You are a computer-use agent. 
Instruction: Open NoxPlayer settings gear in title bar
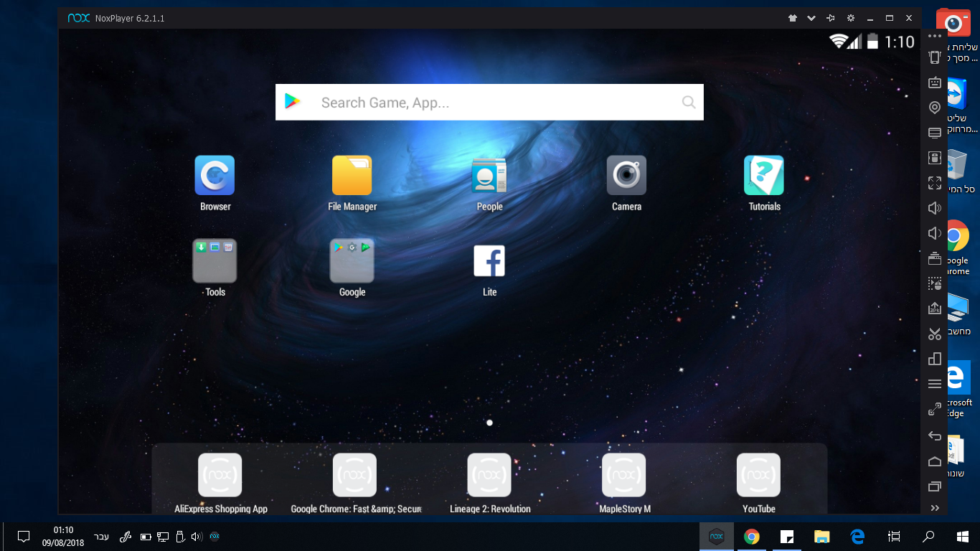pyautogui.click(x=850, y=18)
